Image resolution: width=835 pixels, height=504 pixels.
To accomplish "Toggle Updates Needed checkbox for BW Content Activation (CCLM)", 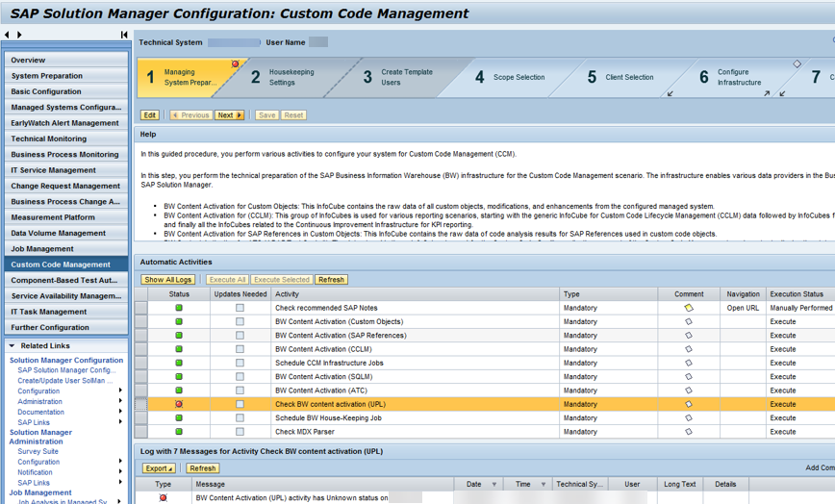I will (x=240, y=349).
